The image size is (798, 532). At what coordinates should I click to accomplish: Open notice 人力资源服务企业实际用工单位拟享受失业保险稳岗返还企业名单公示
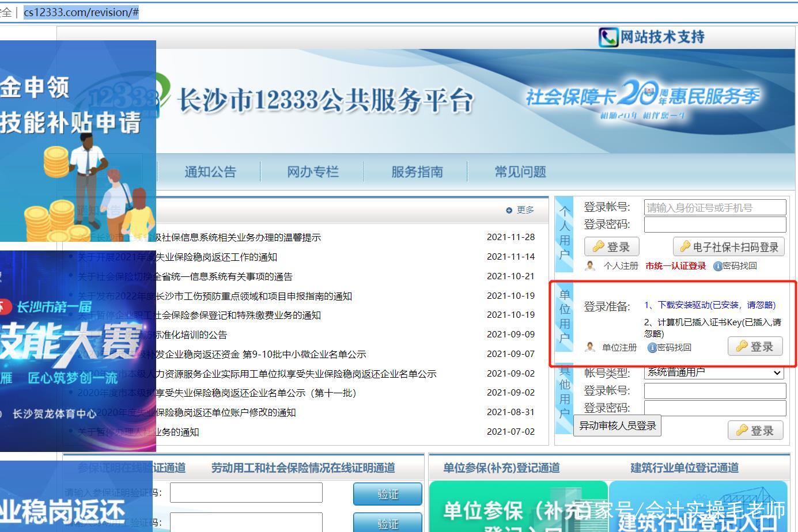click(257, 374)
